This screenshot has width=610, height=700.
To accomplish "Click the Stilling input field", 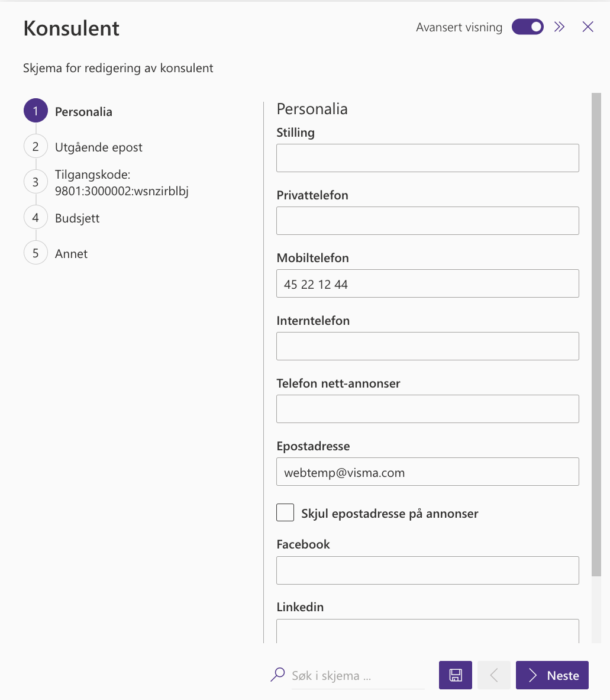I will (x=428, y=158).
